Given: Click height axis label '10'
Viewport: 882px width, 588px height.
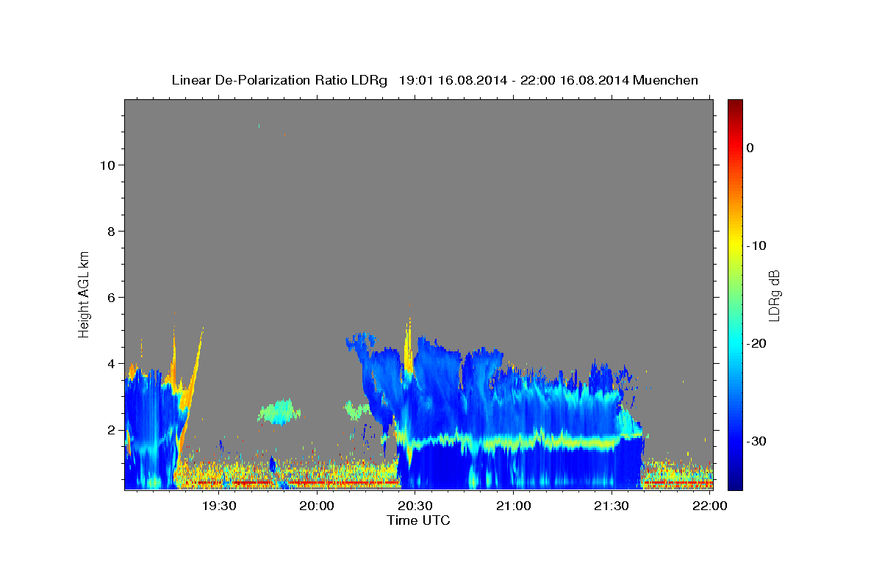Looking at the screenshot, I should click(107, 165).
